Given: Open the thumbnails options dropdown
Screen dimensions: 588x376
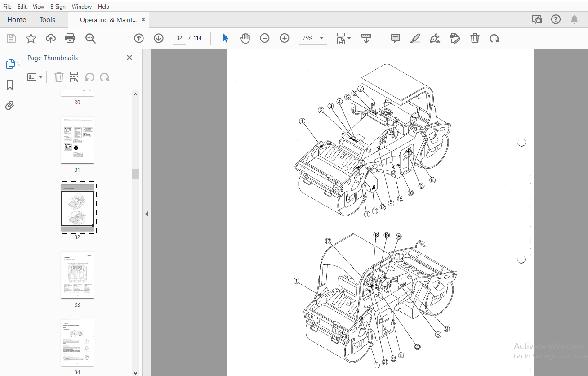Looking at the screenshot, I should tap(35, 77).
